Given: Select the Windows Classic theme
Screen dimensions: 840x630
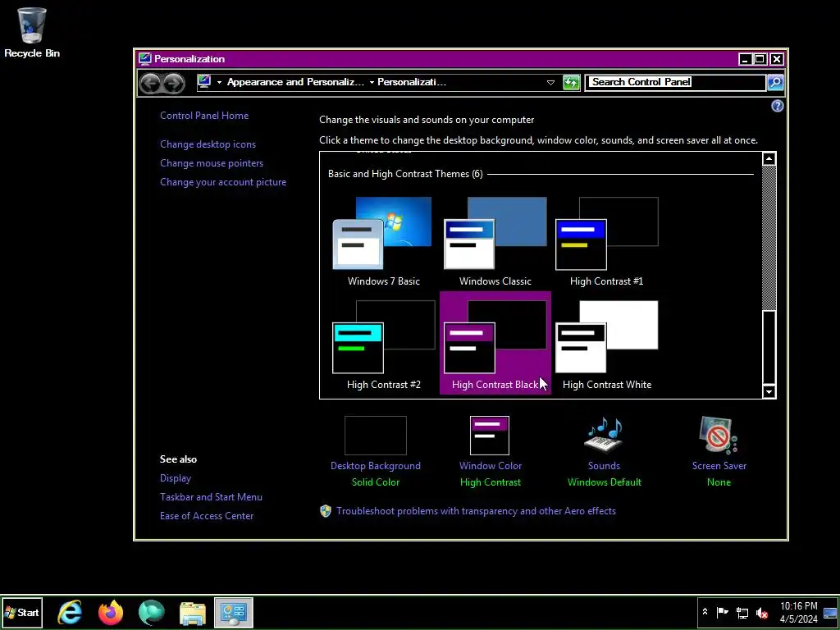Looking at the screenshot, I should coord(495,240).
